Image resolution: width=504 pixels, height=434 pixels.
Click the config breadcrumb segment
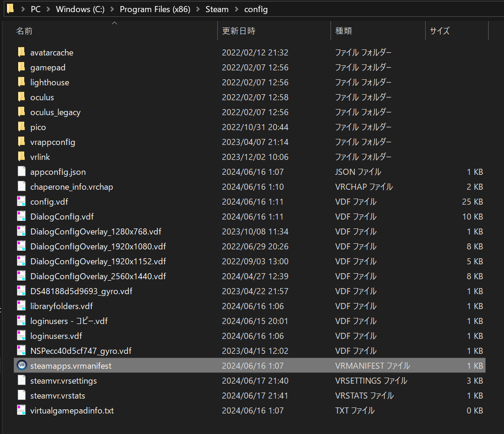tap(256, 9)
